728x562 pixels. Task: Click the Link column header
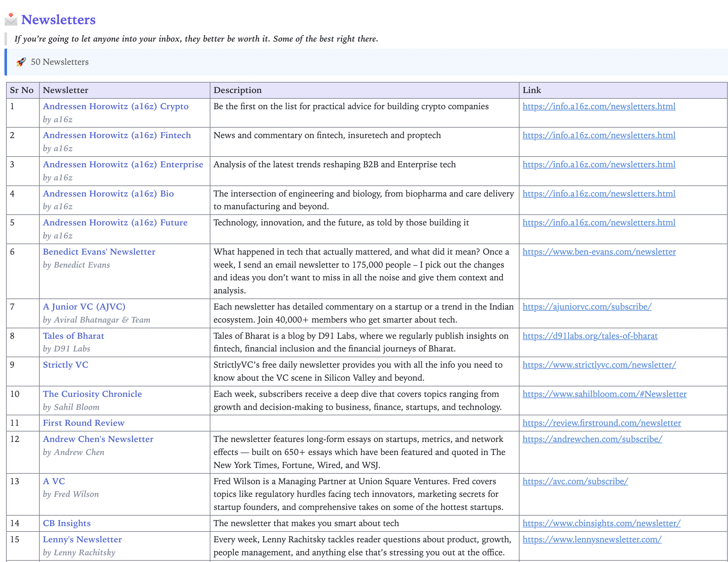tap(623, 90)
